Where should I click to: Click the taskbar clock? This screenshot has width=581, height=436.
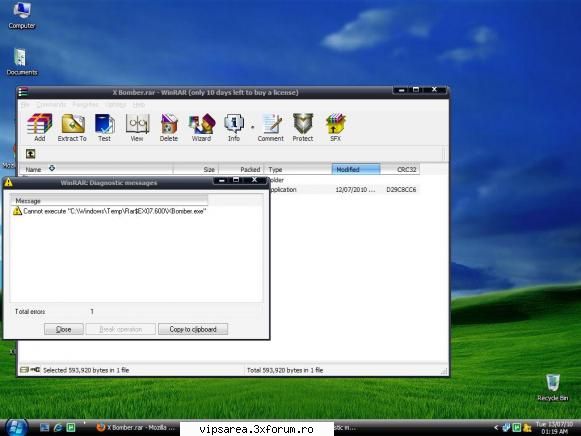pyautogui.click(x=554, y=427)
